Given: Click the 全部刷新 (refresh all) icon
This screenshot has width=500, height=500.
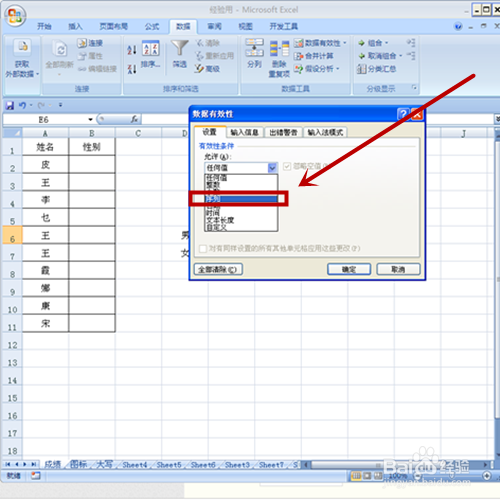Looking at the screenshot, I should [60, 49].
